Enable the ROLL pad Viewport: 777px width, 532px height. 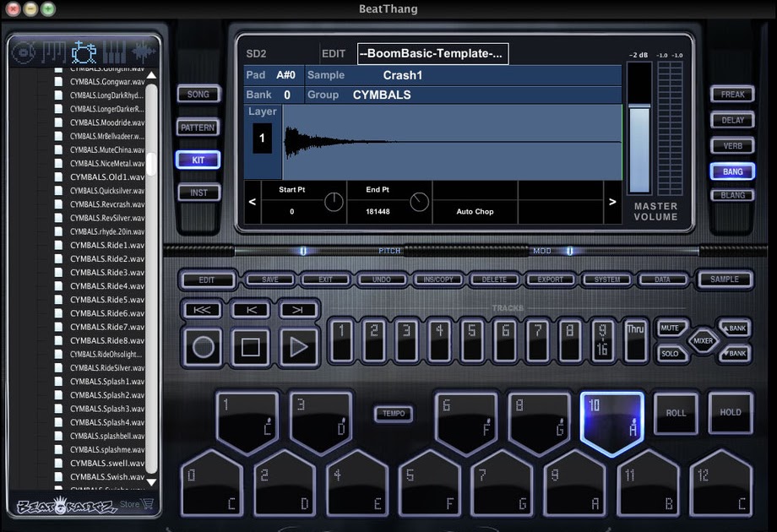(x=676, y=413)
